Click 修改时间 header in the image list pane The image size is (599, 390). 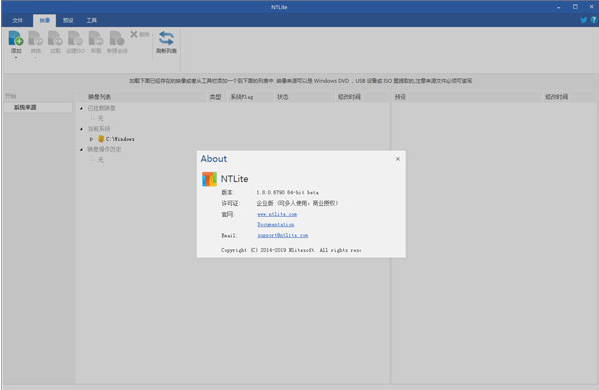349,97
